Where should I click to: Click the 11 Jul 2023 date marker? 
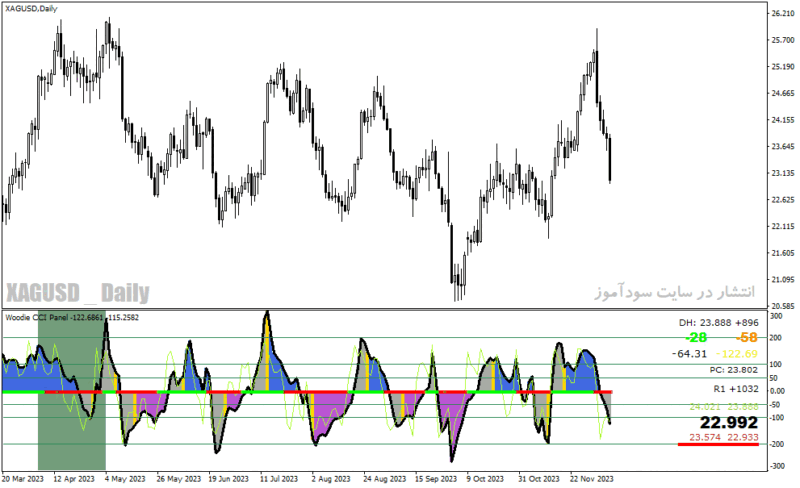(x=279, y=479)
